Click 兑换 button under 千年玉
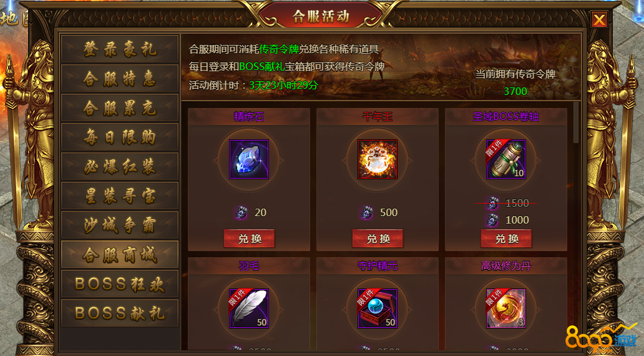 click(378, 239)
